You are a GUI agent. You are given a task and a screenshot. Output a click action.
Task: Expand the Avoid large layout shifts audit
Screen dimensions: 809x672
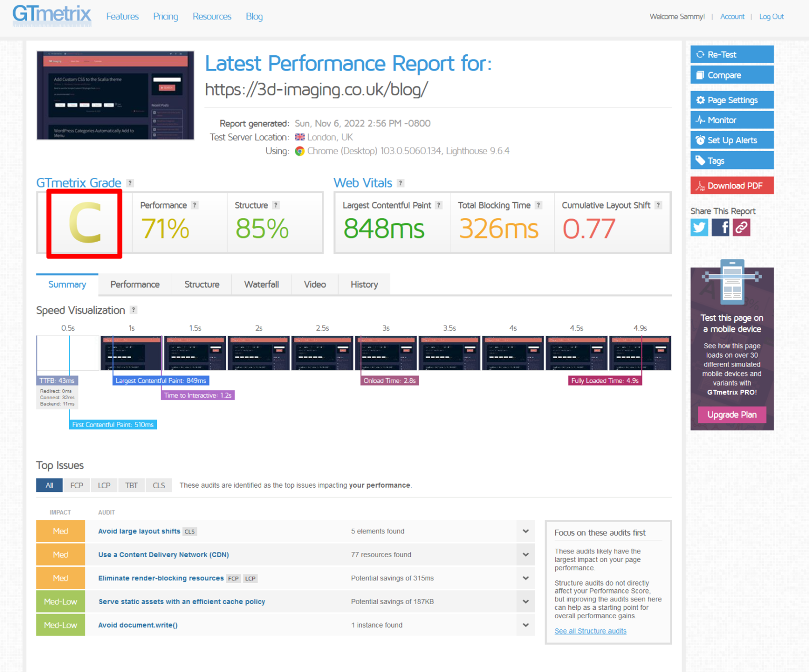tap(525, 531)
